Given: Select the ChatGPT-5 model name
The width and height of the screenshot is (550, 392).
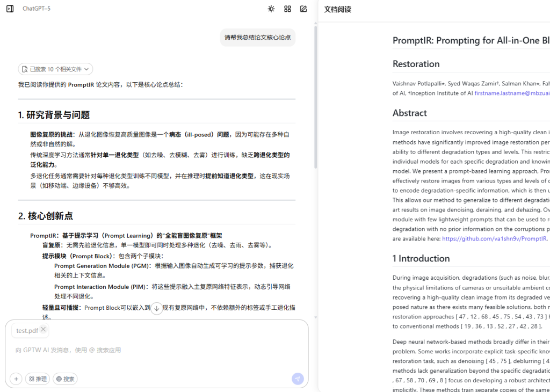Looking at the screenshot, I should pos(37,9).
